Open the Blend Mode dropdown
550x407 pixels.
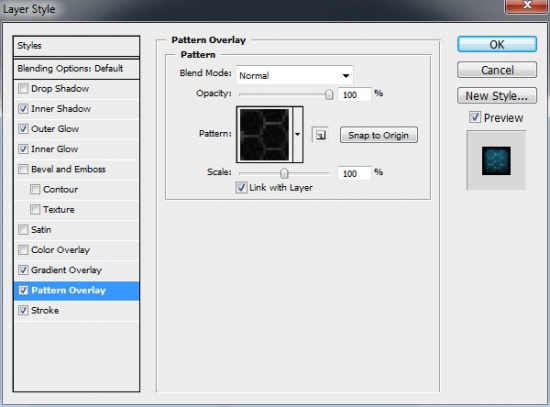pos(295,75)
